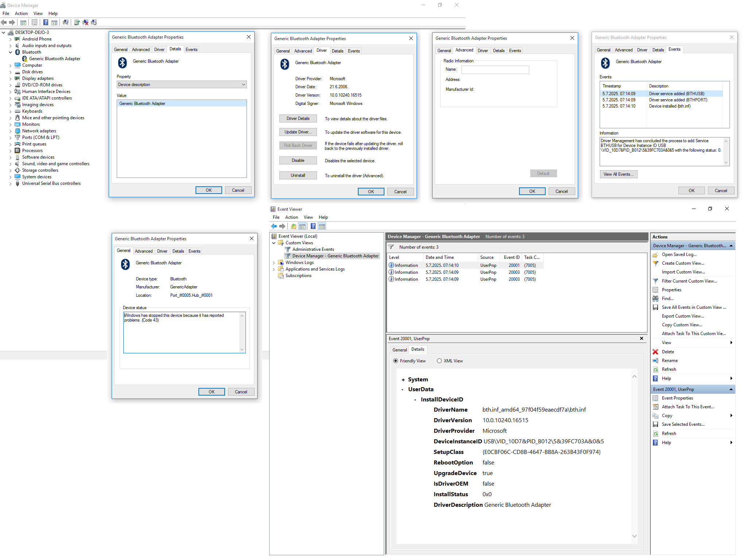Image resolution: width=747 pixels, height=560 pixels.
Task: Click View All Events... button
Action: pos(618,174)
